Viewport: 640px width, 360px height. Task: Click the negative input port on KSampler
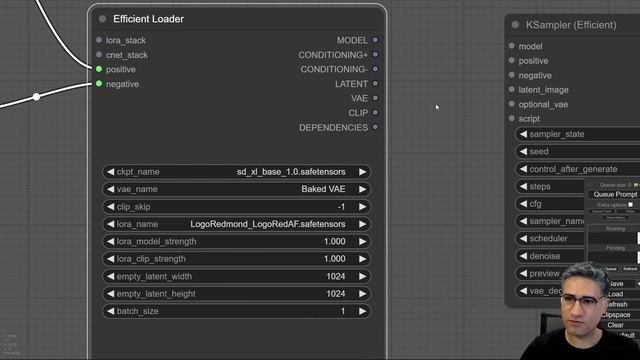tap(511, 75)
